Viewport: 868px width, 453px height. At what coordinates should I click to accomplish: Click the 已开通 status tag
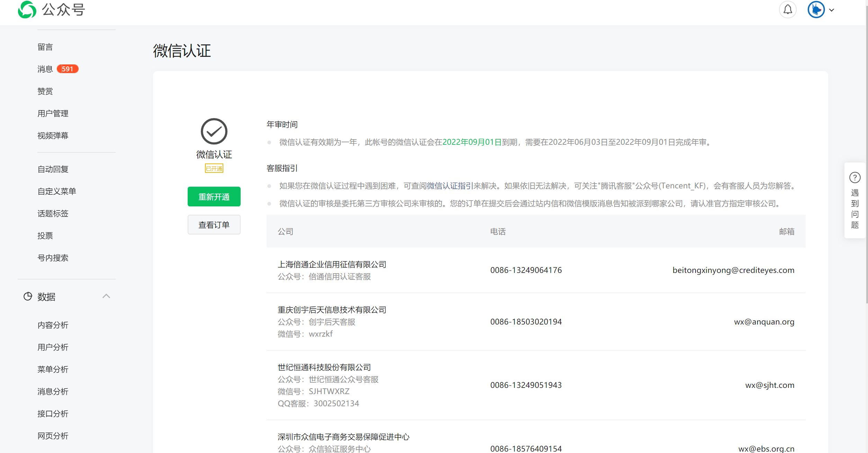coord(214,168)
